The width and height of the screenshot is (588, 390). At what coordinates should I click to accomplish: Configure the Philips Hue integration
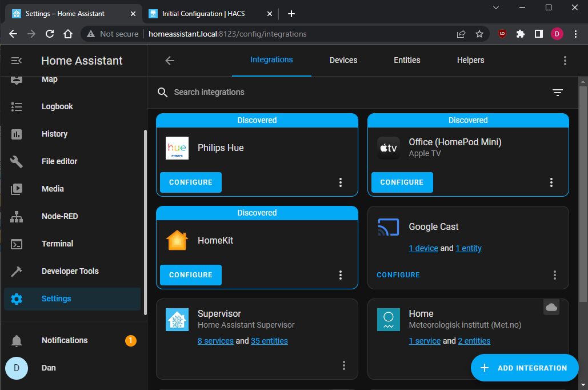click(x=191, y=182)
